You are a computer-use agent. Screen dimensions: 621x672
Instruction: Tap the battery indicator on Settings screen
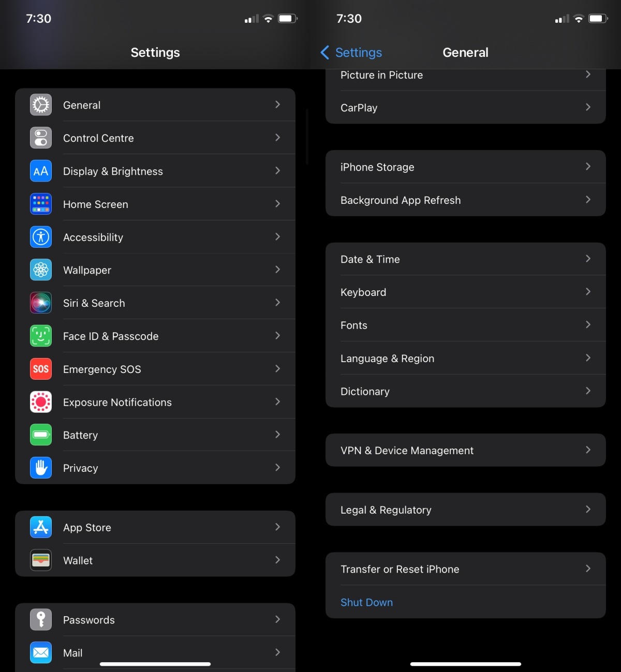pos(288,19)
